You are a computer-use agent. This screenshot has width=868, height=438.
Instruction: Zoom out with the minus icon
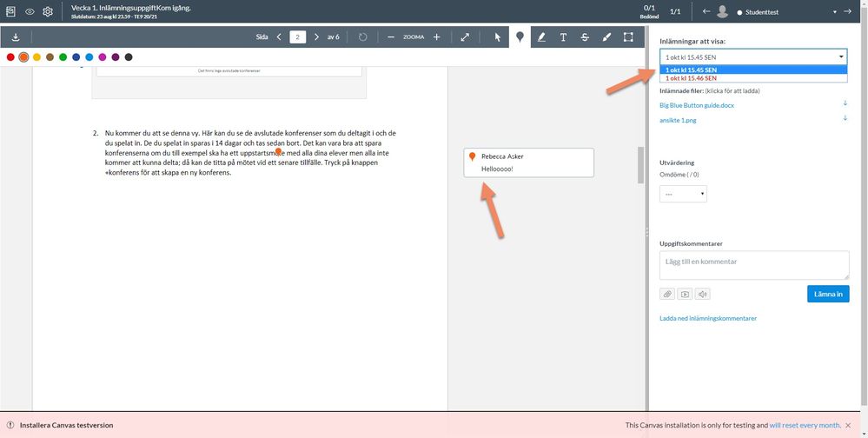click(391, 37)
